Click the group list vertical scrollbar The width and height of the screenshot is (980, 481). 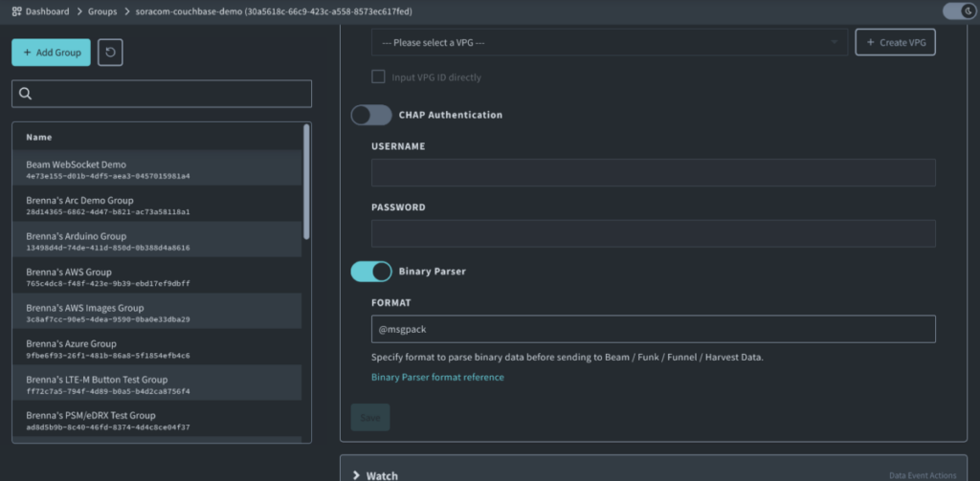coord(306,182)
